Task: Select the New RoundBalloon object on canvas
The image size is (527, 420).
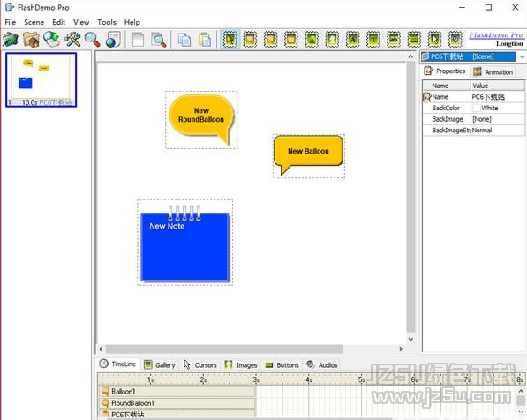Action: click(201, 119)
